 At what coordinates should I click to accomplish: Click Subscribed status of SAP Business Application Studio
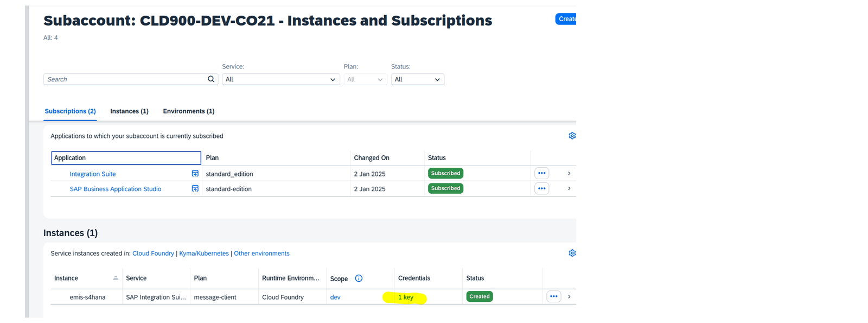[445, 188]
